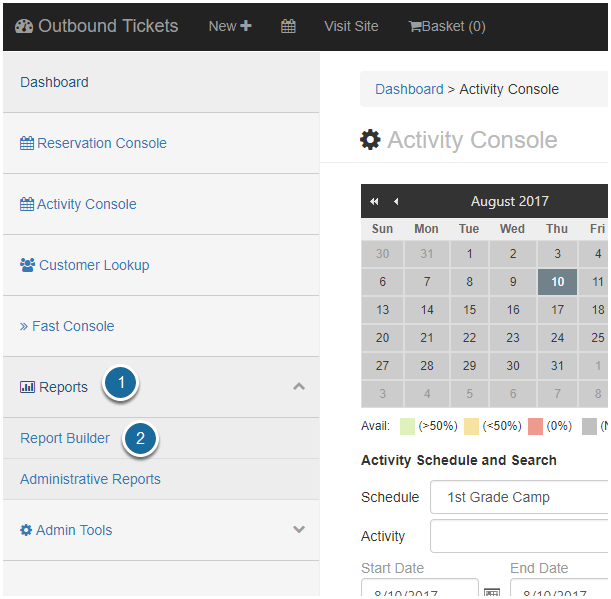Open the Basket cart icon
611x599 pixels.
(x=415, y=27)
